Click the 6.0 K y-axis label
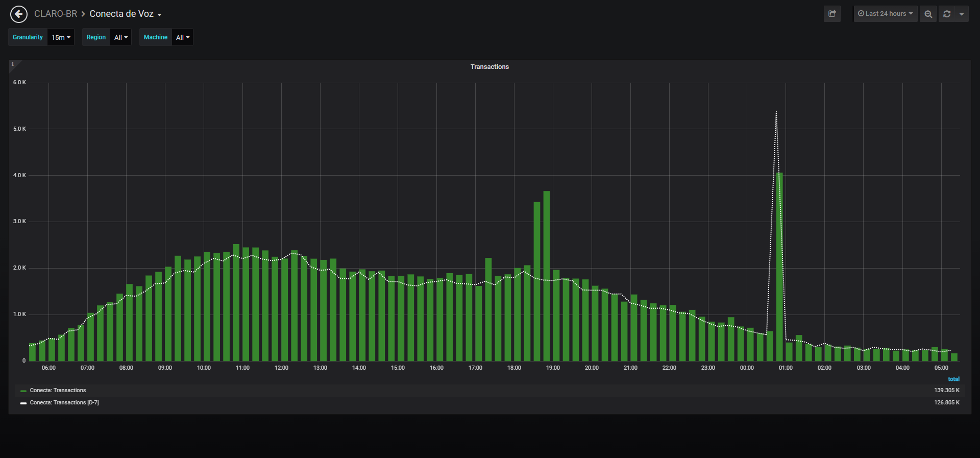Screen dimensions: 980x458 pos(19,82)
